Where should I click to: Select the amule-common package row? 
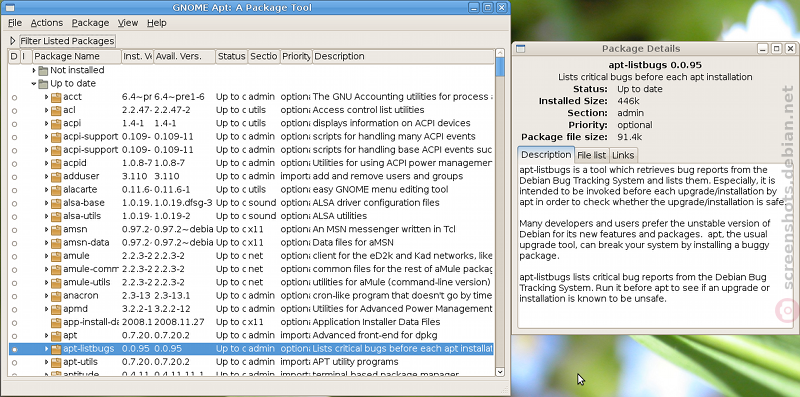coord(251,269)
